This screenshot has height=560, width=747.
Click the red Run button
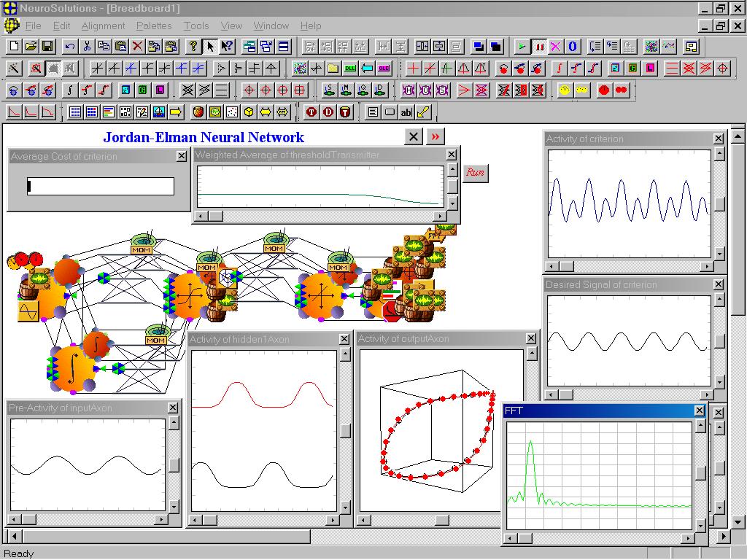point(476,172)
